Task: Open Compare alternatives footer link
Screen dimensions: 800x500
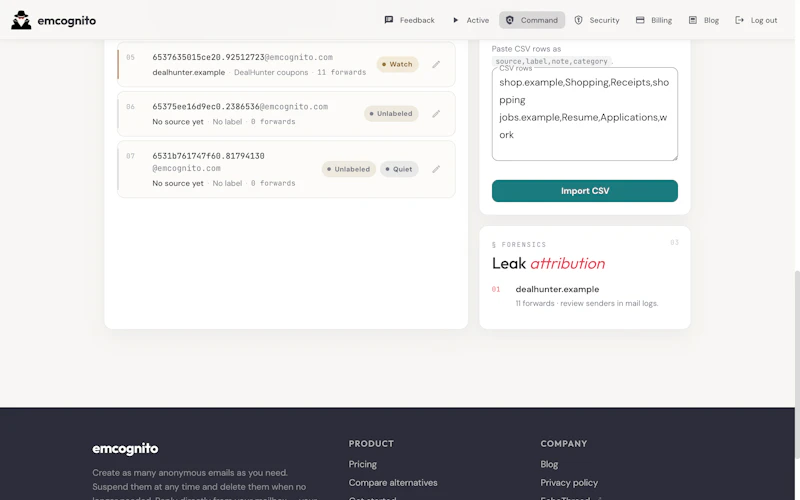Action: (393, 483)
